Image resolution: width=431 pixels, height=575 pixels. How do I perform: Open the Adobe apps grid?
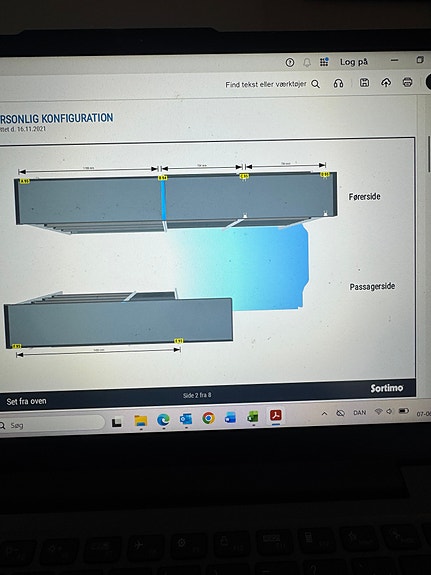pos(324,62)
